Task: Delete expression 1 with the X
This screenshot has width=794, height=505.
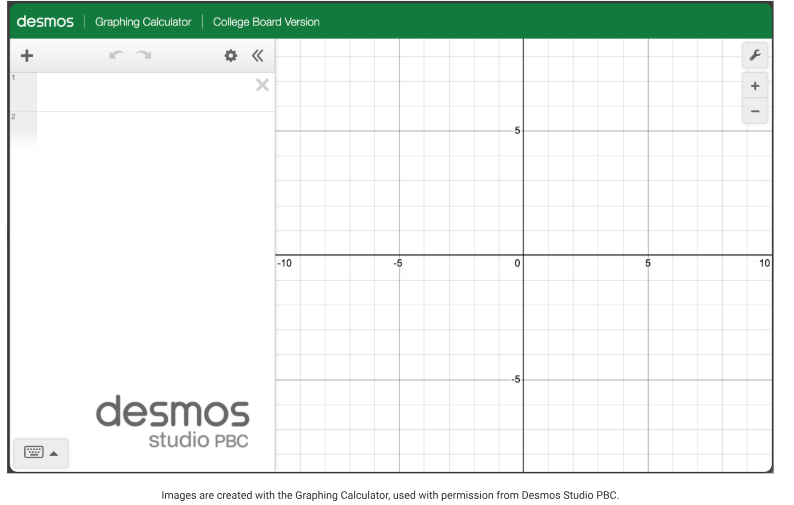Action: pos(262,85)
